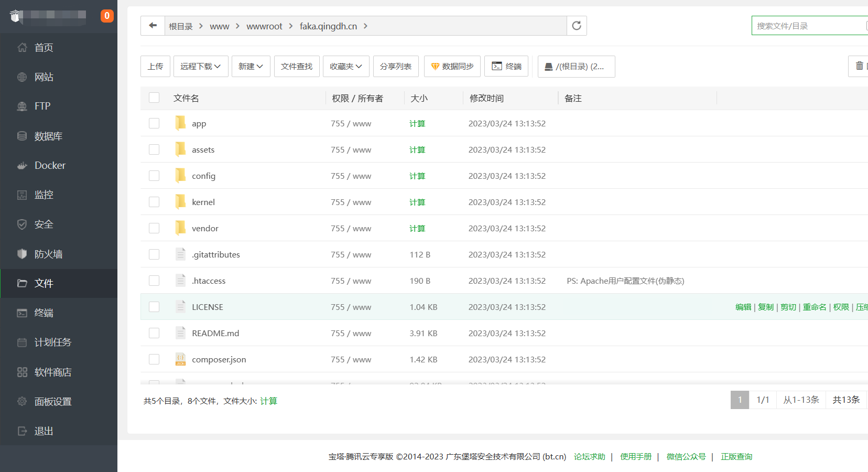This screenshot has width=868, height=472.
Task: Open the 数据库 (database) section
Action: (50, 136)
